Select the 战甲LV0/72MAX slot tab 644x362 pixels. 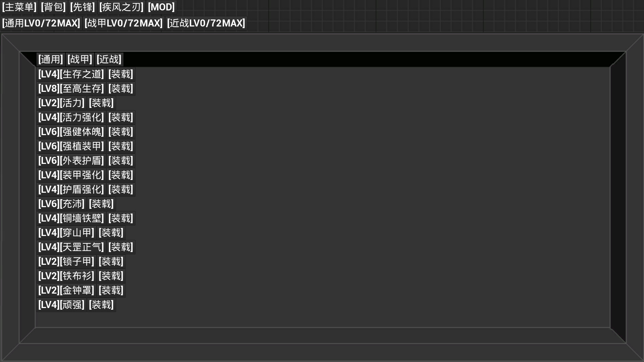click(123, 23)
